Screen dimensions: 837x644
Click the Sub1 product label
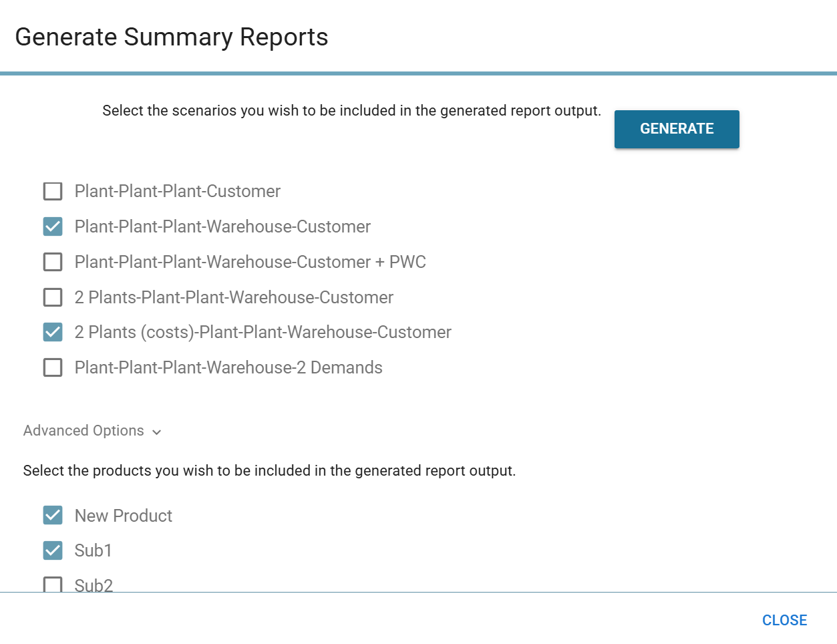tap(93, 550)
